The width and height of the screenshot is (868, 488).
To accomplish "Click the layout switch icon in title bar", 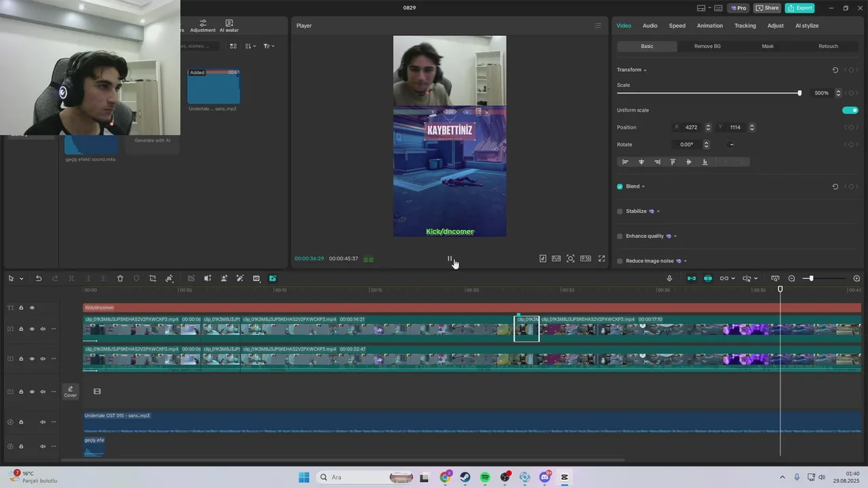I will pyautogui.click(x=701, y=8).
